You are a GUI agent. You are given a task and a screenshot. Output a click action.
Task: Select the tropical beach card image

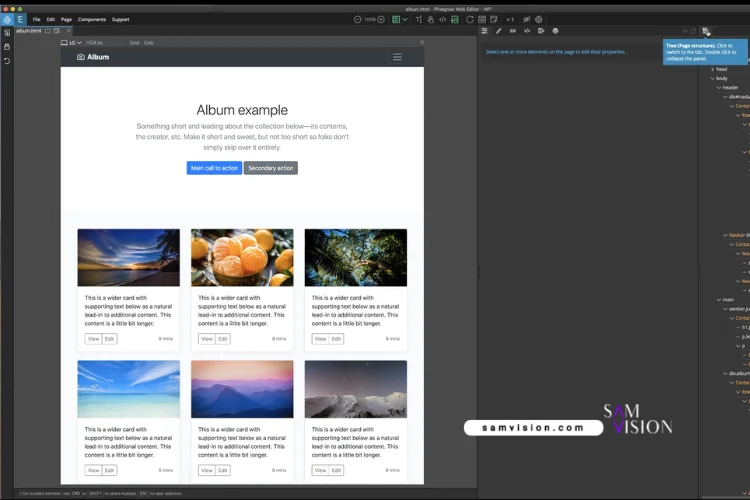(x=129, y=389)
